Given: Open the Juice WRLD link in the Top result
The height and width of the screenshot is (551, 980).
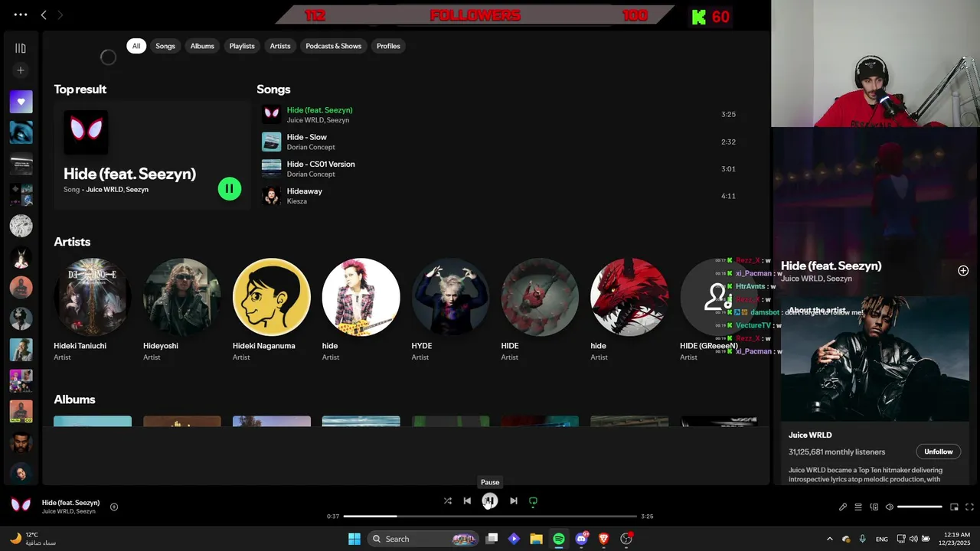Looking at the screenshot, I should [104, 190].
